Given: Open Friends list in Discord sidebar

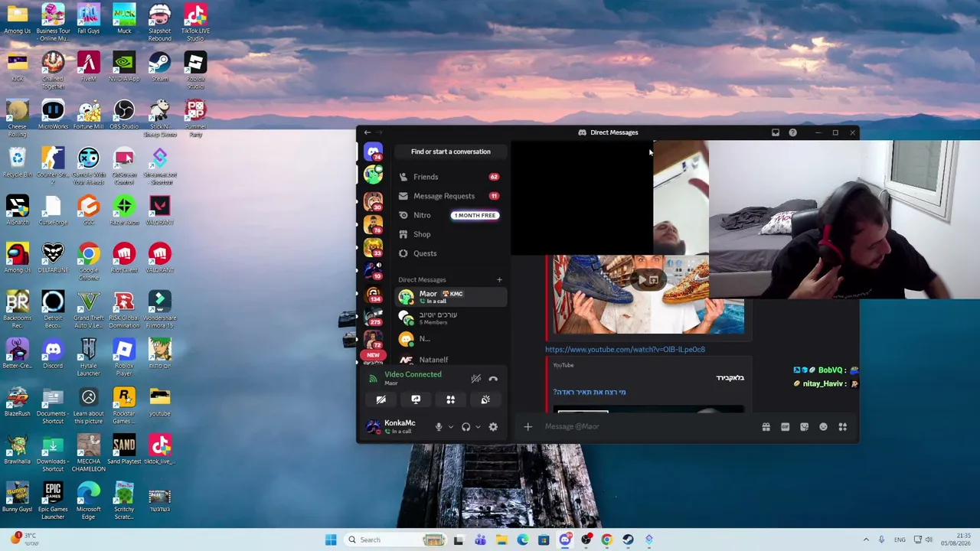Looking at the screenshot, I should click(x=450, y=177).
